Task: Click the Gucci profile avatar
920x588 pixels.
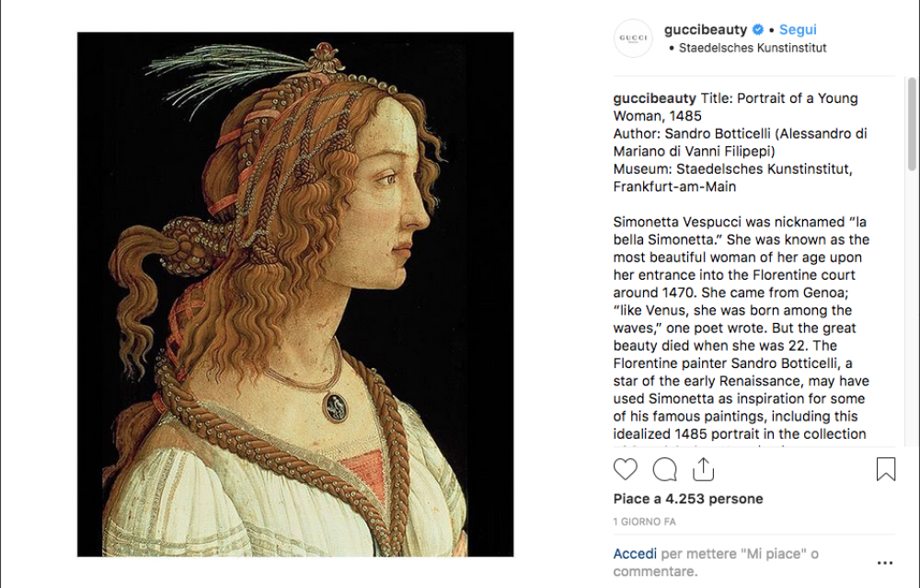Action: [633, 39]
